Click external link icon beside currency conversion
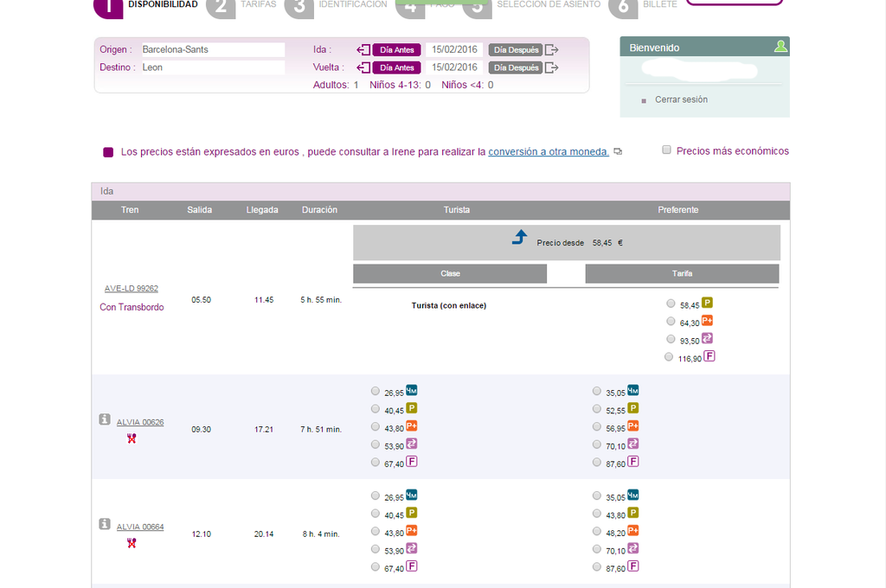 pyautogui.click(x=618, y=151)
